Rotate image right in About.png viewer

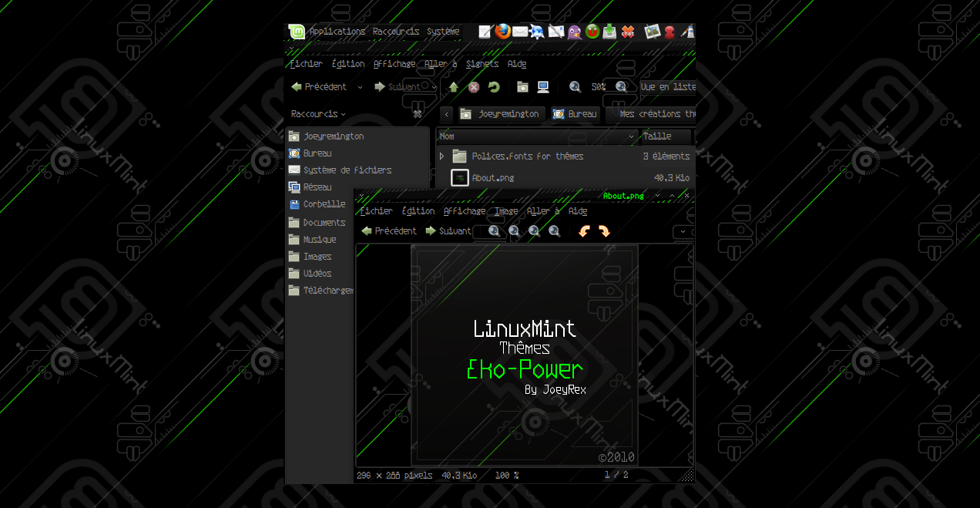coord(604,230)
